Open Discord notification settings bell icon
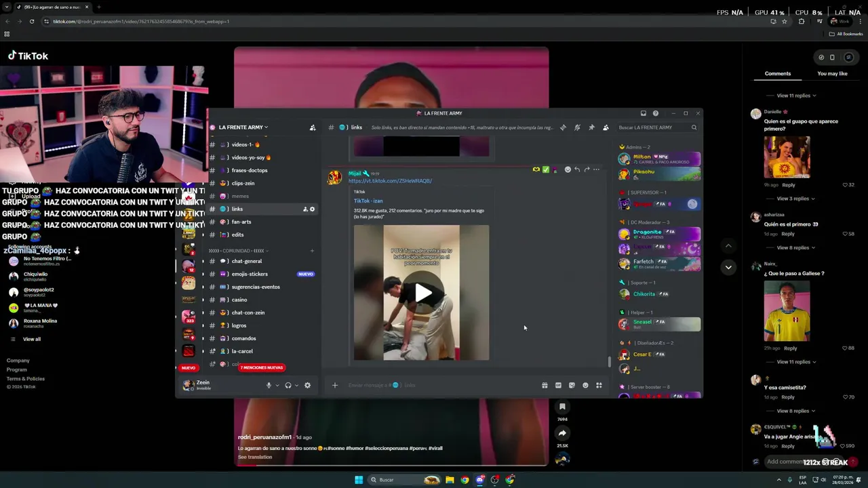Screen dimensions: 868x488 (x=577, y=127)
